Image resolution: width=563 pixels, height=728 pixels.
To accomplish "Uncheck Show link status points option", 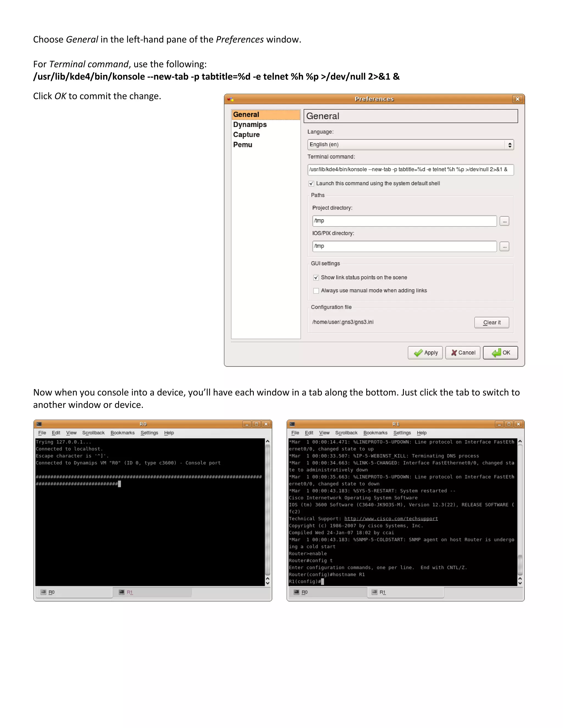I will click(x=316, y=278).
